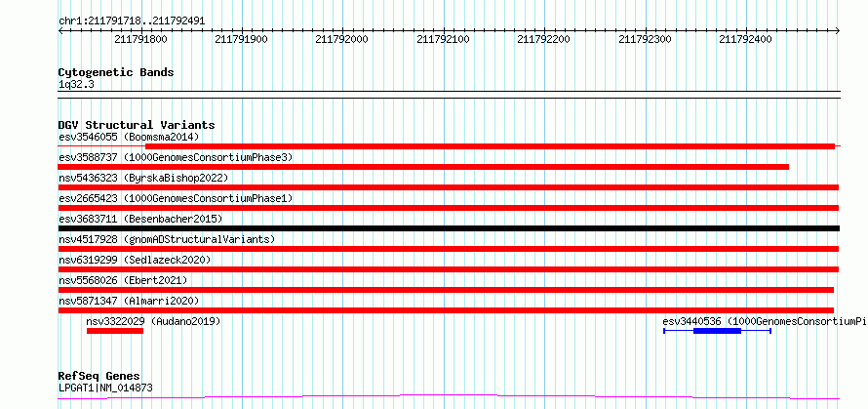Click esv3683711 (Besenbacher2015) label
The height and width of the screenshot is (409, 868).
tap(140, 219)
